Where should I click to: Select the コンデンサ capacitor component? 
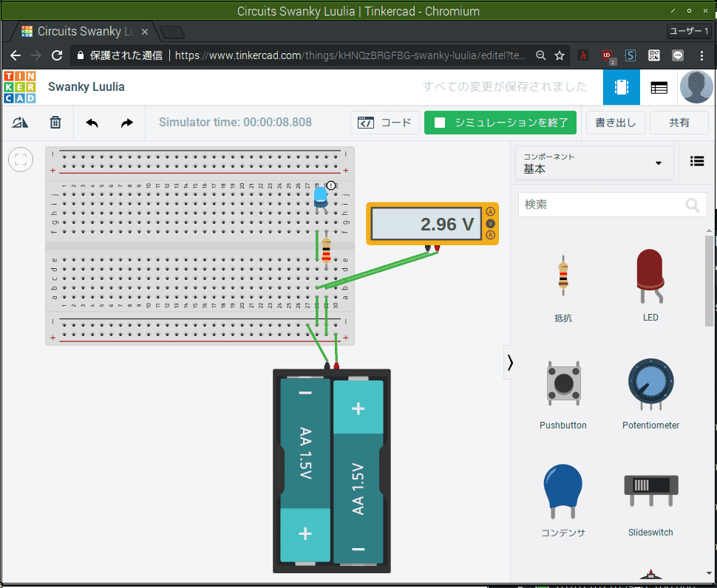[563, 501]
